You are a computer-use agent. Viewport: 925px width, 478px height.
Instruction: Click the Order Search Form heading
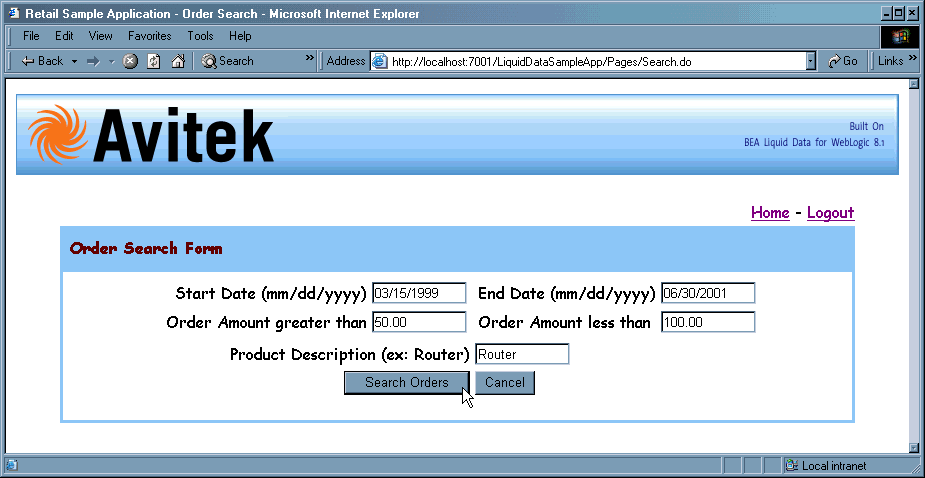coord(146,248)
